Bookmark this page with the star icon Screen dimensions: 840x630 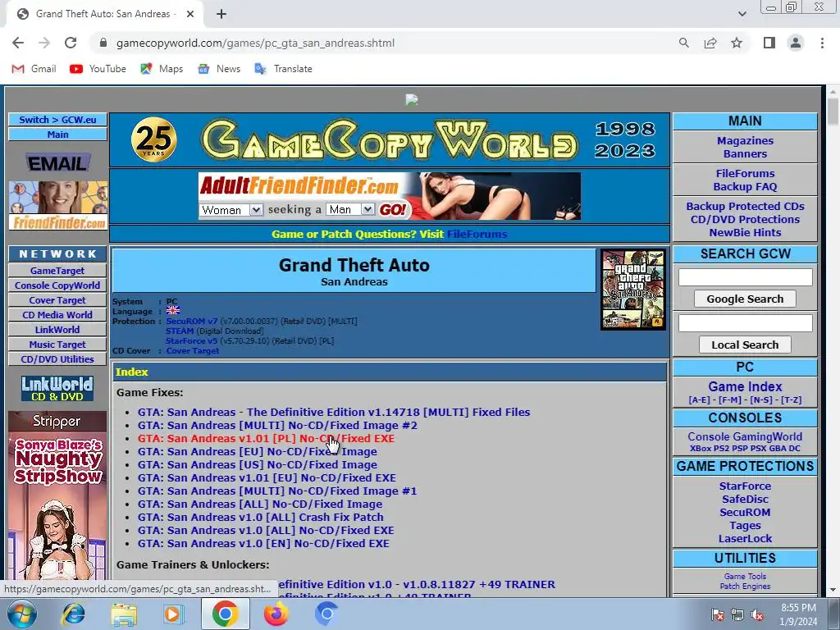737,43
